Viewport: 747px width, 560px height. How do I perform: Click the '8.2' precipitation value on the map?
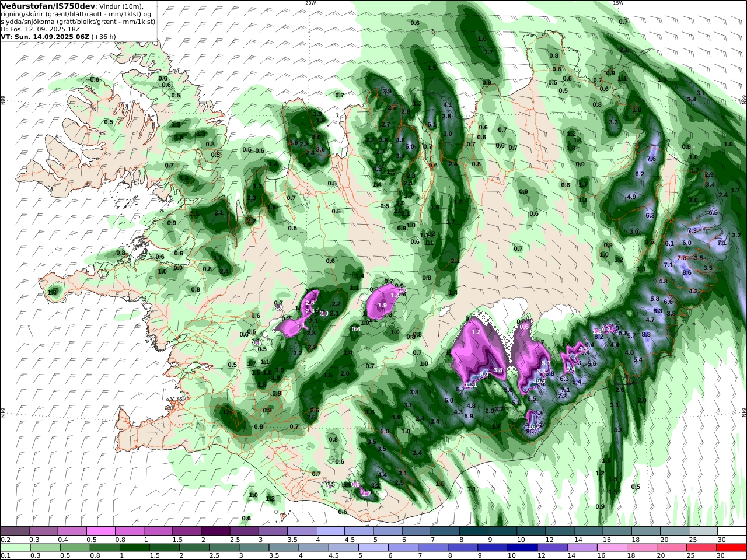click(x=599, y=337)
